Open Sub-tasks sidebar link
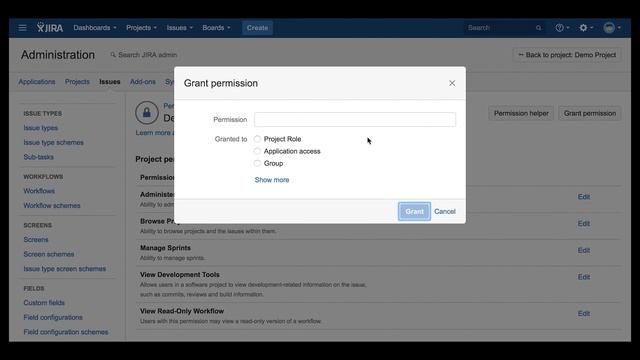 (38, 157)
